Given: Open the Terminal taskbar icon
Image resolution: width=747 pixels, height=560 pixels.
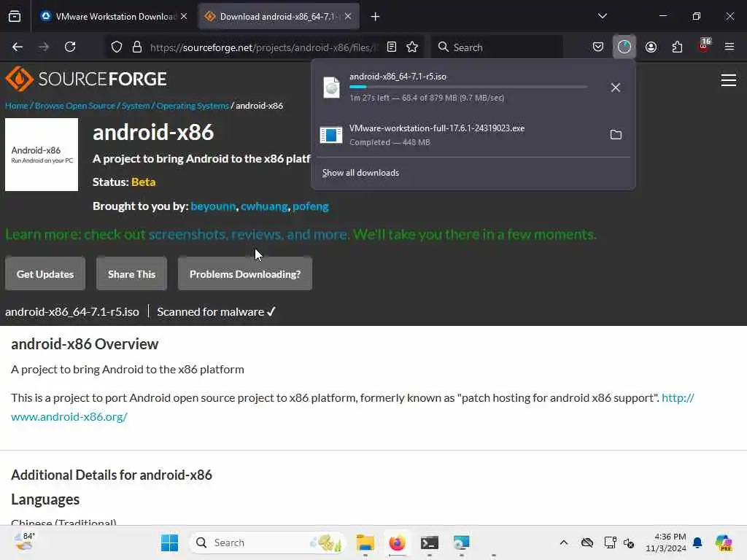Looking at the screenshot, I should click(429, 542).
